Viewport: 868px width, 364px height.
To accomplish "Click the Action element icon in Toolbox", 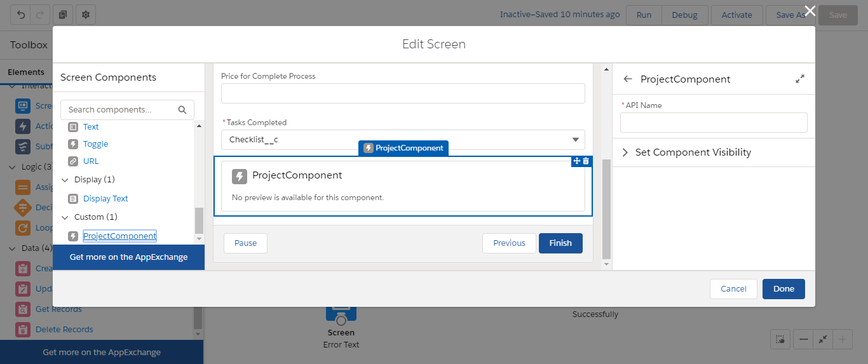I will pyautogui.click(x=23, y=126).
